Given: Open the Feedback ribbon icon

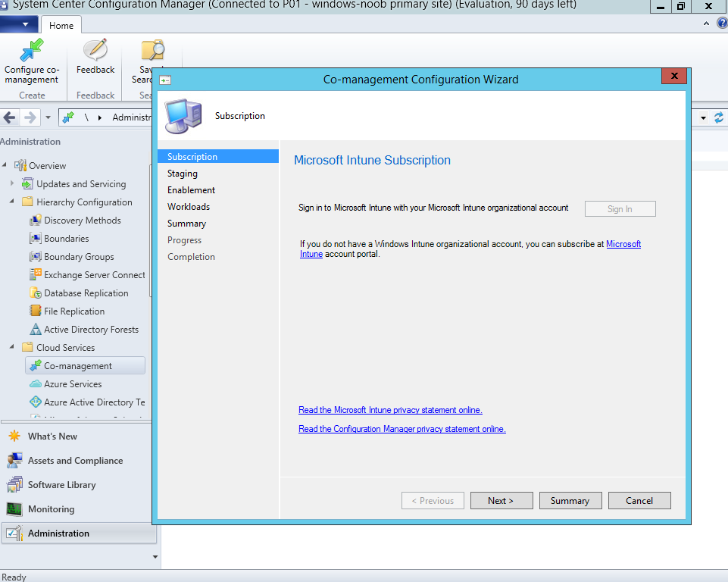Looking at the screenshot, I should (x=95, y=50).
